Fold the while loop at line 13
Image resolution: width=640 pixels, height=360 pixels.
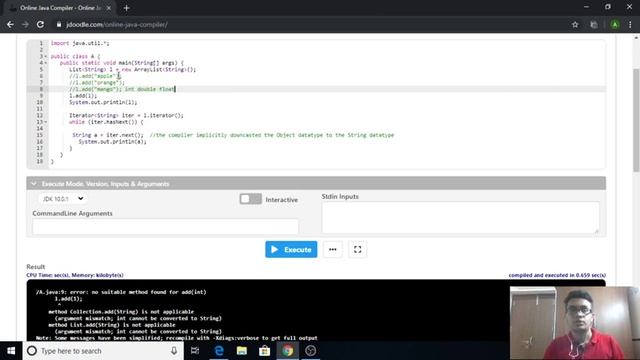coord(46,122)
